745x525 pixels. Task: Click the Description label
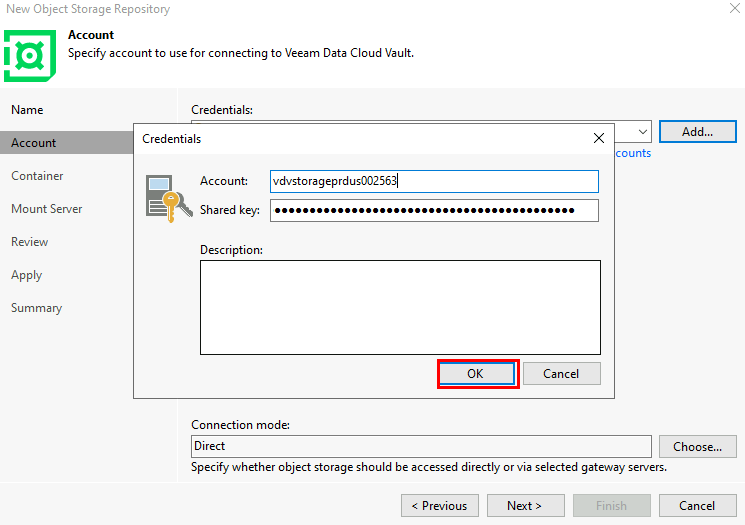[x=231, y=250]
